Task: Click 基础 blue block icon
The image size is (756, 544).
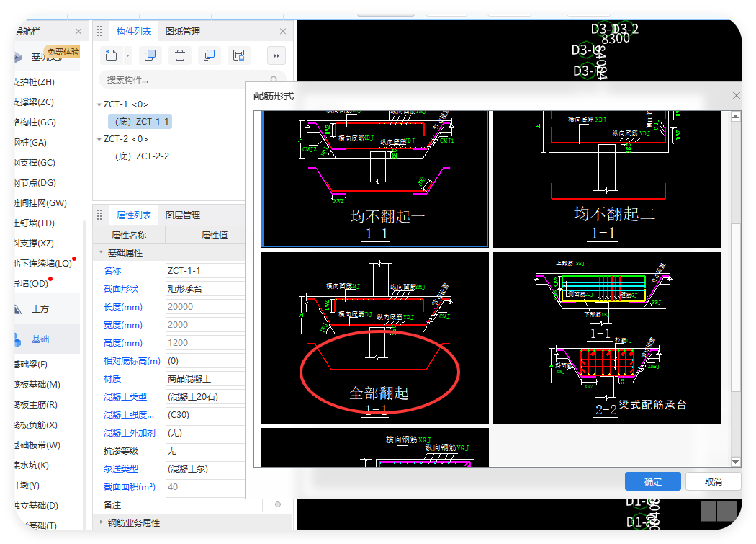Action: click(18, 340)
